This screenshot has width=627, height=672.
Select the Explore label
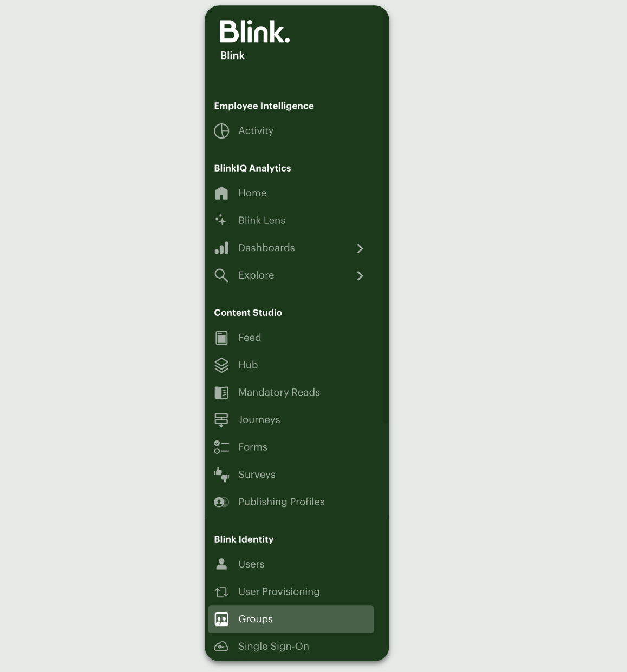(256, 275)
